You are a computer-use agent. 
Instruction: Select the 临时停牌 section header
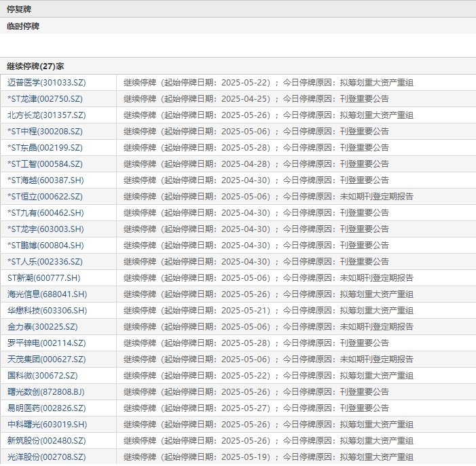(23, 26)
